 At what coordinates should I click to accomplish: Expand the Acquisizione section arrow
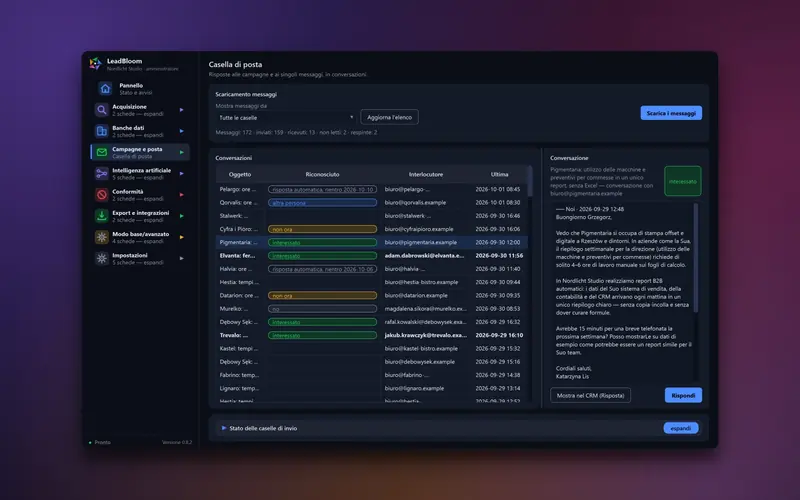point(182,110)
